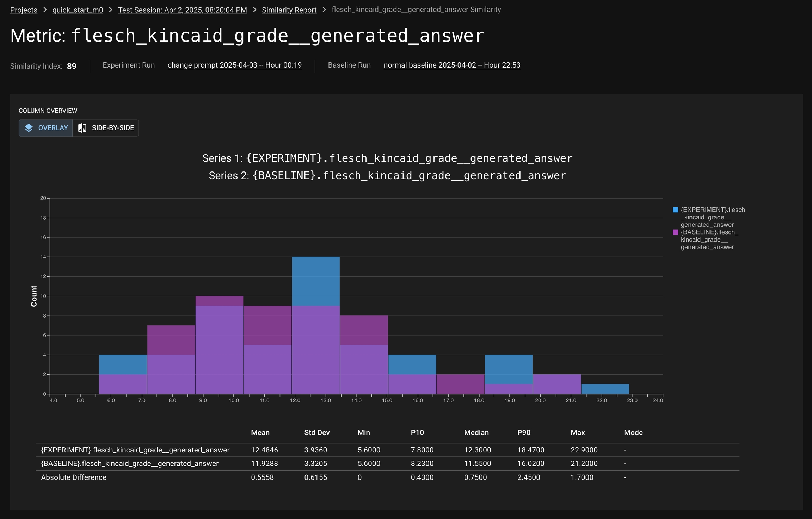The image size is (812, 519).
Task: Click the Experiment row in stats table
Action: coord(135,450)
